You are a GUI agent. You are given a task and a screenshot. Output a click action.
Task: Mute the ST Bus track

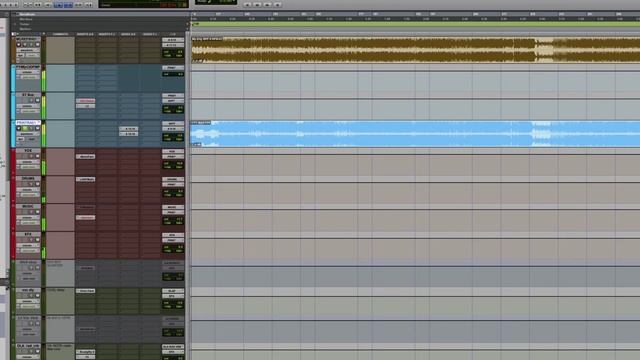(x=38, y=100)
